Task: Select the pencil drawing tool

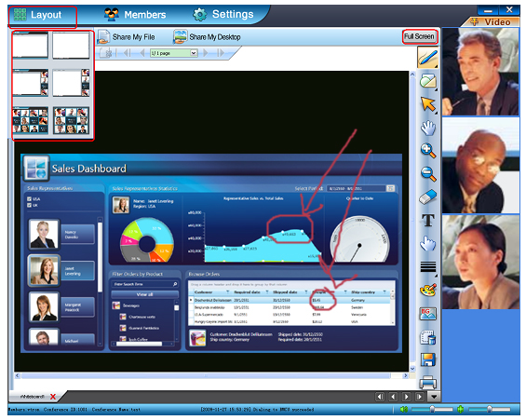Action: (x=427, y=58)
